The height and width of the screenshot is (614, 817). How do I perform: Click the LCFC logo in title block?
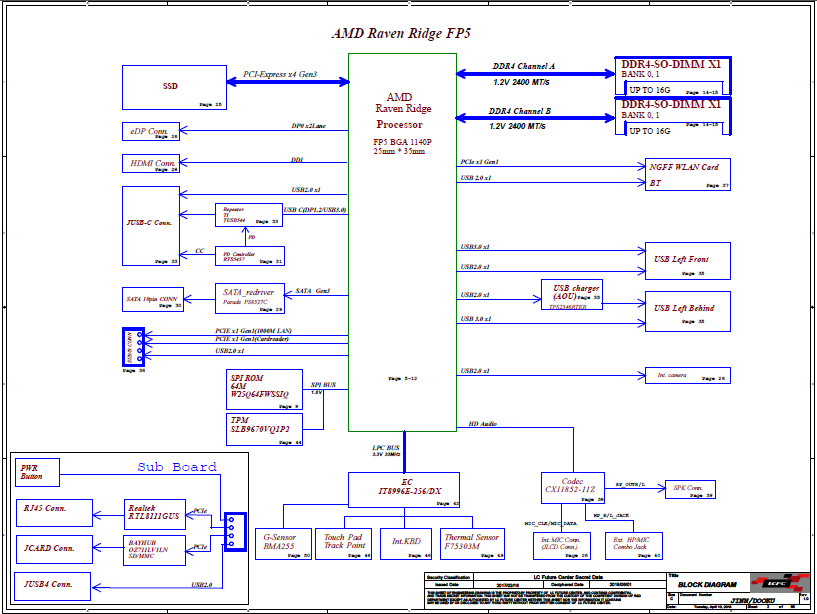point(779,583)
